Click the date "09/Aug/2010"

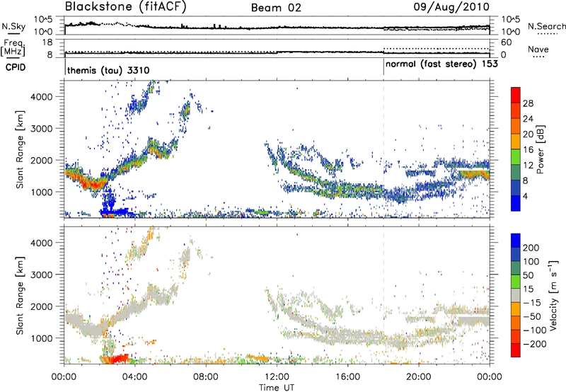pos(451,7)
